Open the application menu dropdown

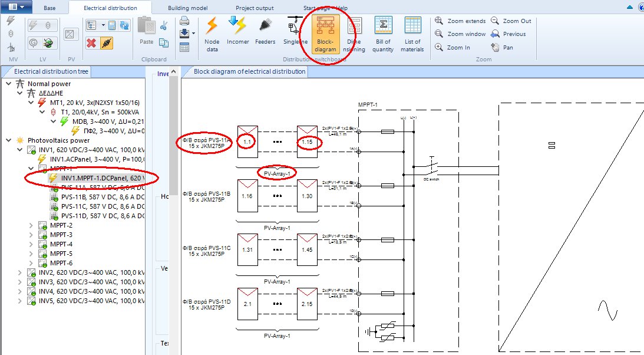click(x=16, y=8)
